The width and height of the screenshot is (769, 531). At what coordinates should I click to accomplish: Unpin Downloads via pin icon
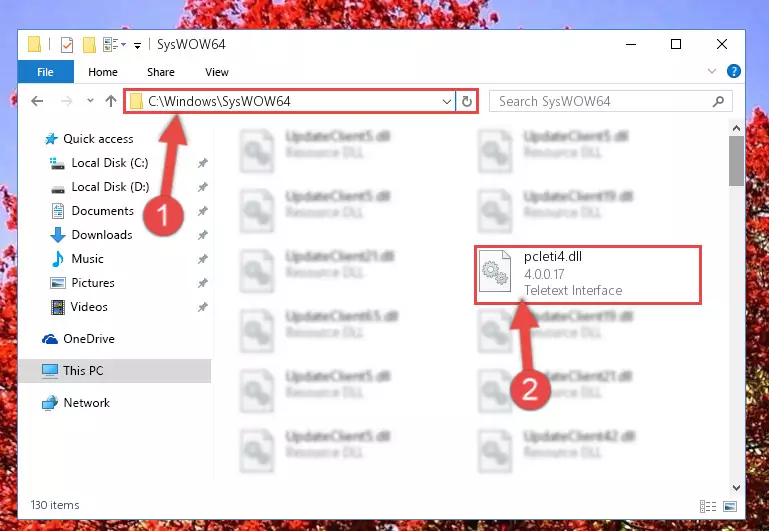click(203, 235)
